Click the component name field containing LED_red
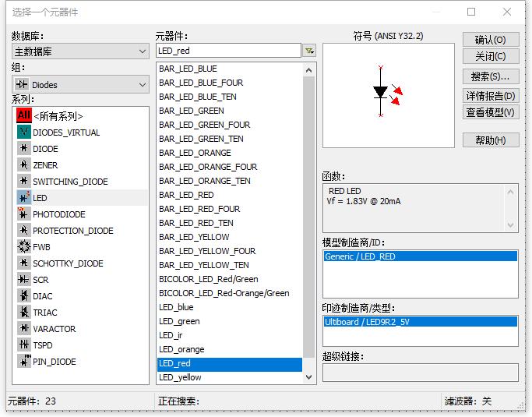Image resolution: width=532 pixels, height=417 pixels. pos(228,51)
